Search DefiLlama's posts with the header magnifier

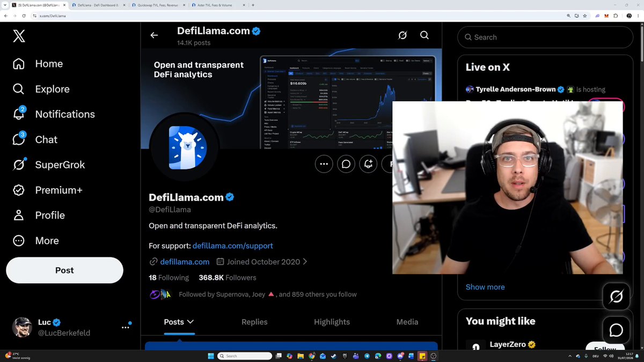coord(425,35)
